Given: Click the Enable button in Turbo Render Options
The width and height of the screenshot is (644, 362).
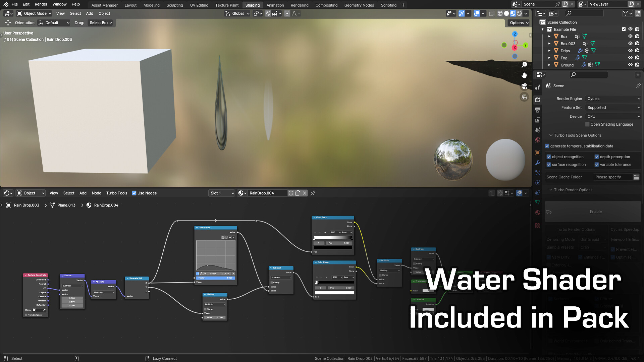Looking at the screenshot, I should click(596, 212).
